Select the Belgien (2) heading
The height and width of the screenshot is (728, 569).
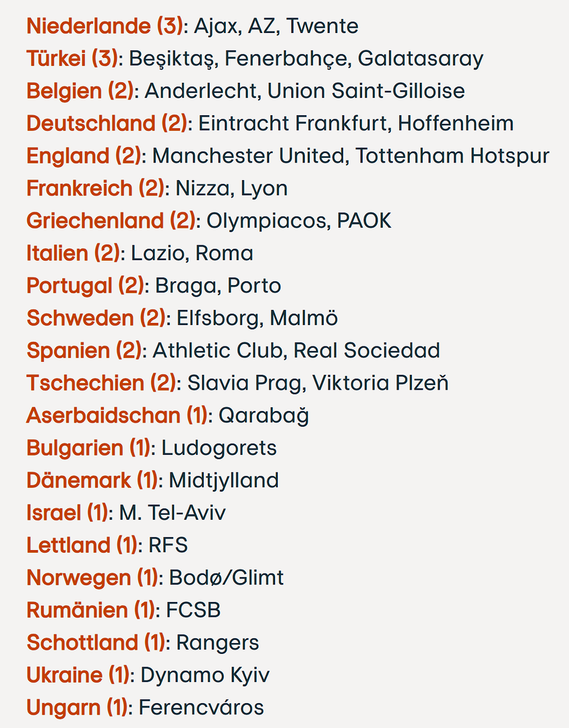[x=80, y=91]
